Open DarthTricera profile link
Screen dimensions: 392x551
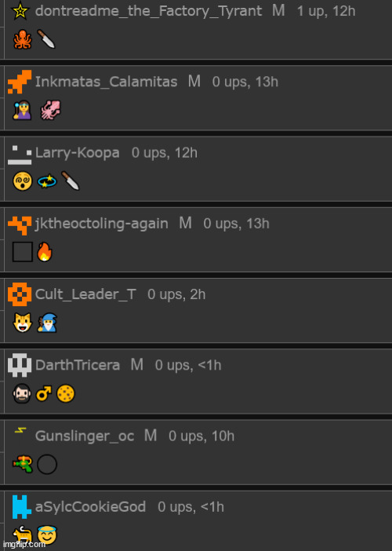(x=78, y=365)
